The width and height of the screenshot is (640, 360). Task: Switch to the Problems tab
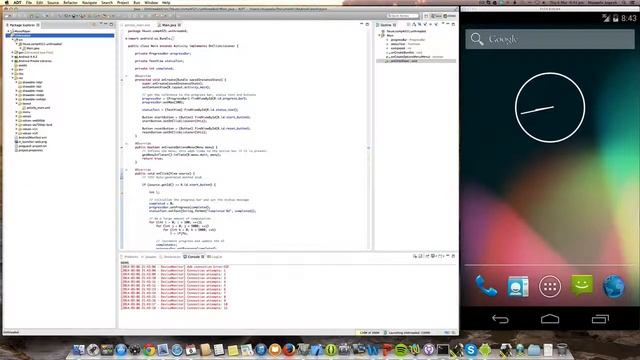click(x=130, y=257)
